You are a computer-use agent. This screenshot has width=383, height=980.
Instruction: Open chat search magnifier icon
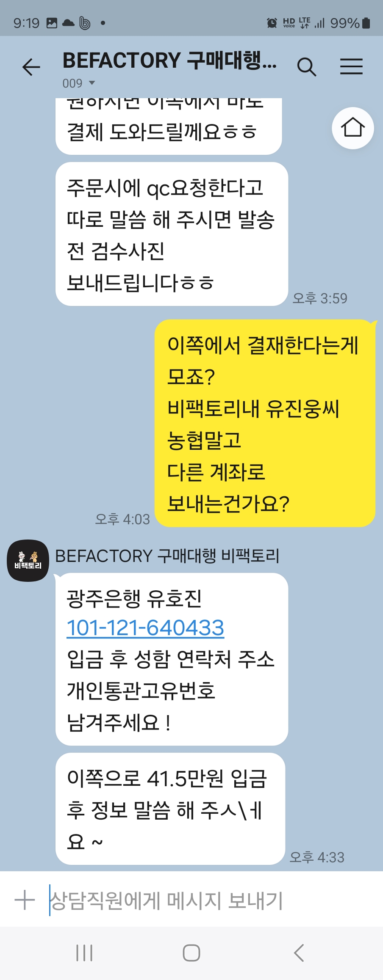click(x=306, y=67)
